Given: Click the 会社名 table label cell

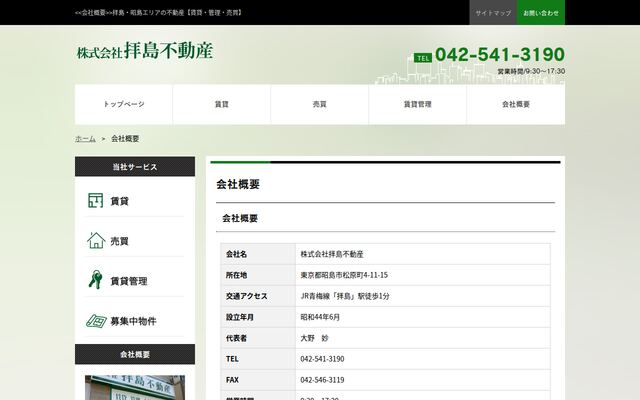Looking at the screenshot, I should point(258,254).
